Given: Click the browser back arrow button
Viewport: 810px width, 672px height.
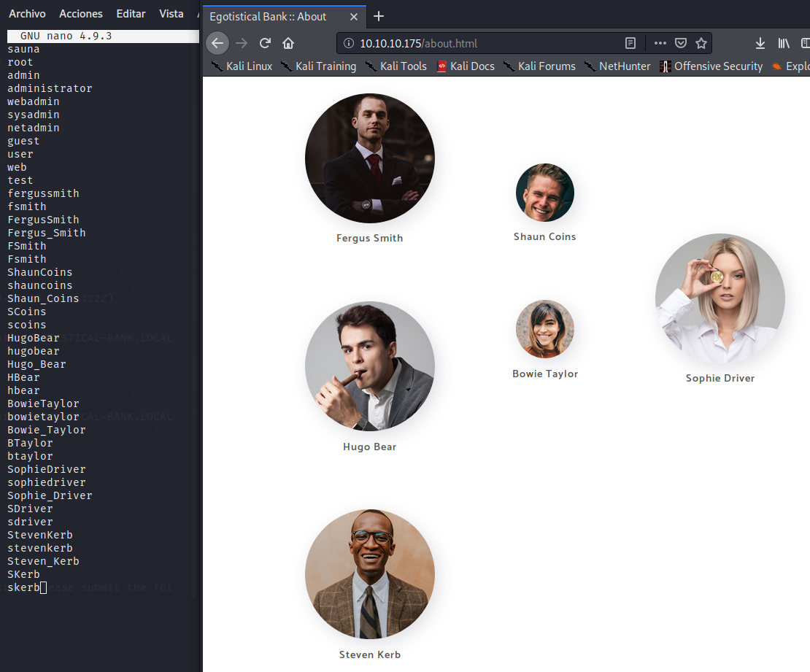Looking at the screenshot, I should pyautogui.click(x=217, y=43).
